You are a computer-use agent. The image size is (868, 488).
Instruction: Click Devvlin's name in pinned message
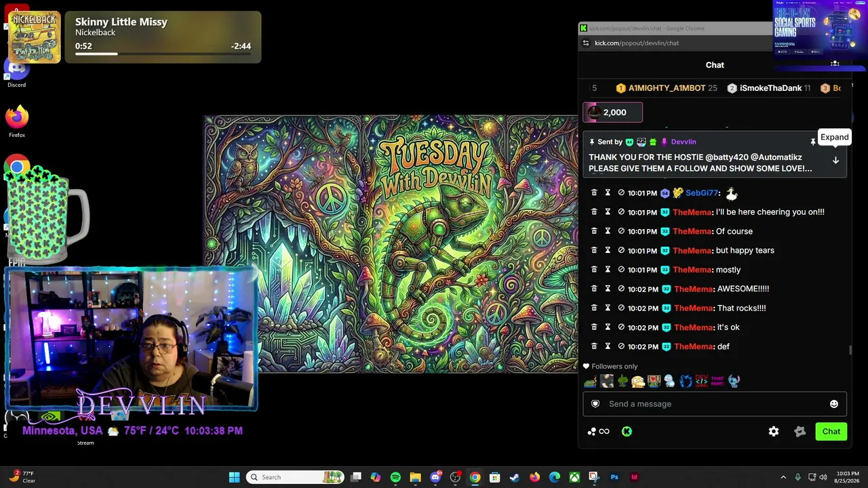tap(684, 142)
